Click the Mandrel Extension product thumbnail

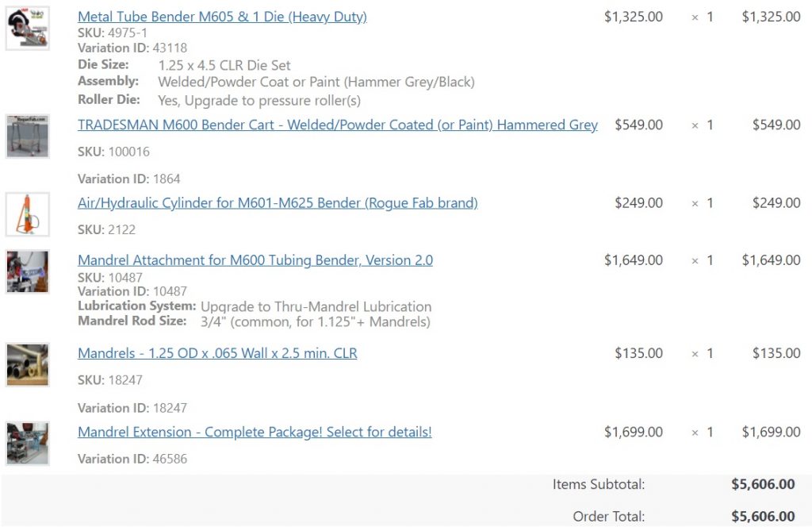coord(28,444)
